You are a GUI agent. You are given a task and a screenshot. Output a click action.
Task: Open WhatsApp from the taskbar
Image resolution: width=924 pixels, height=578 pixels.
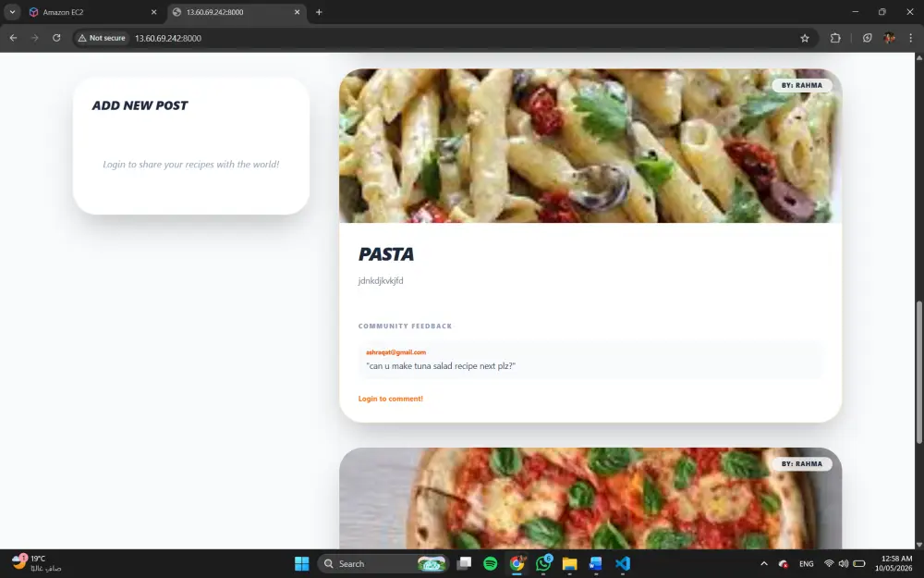pos(543,564)
